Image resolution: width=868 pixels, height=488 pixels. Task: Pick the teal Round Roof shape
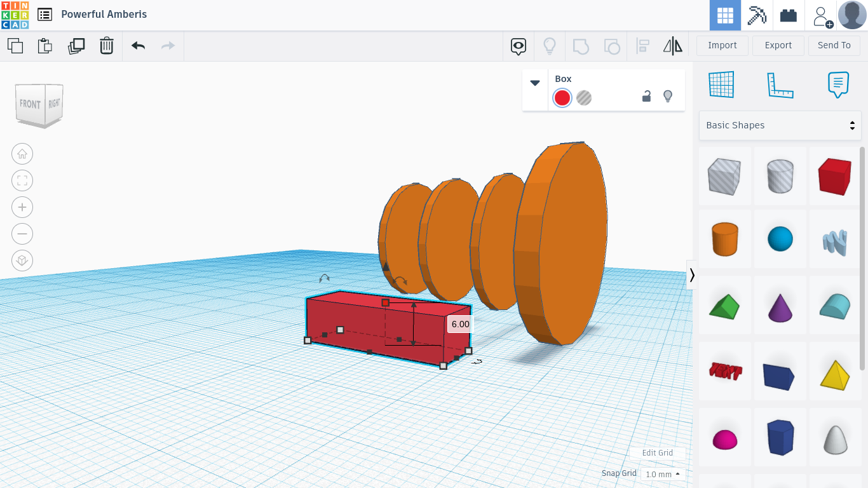point(835,306)
